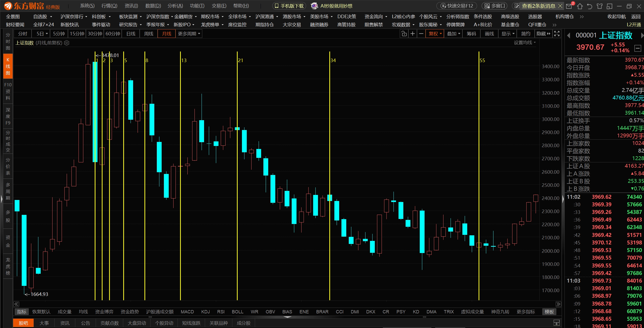Select the MACD indicator tab

click(187, 312)
